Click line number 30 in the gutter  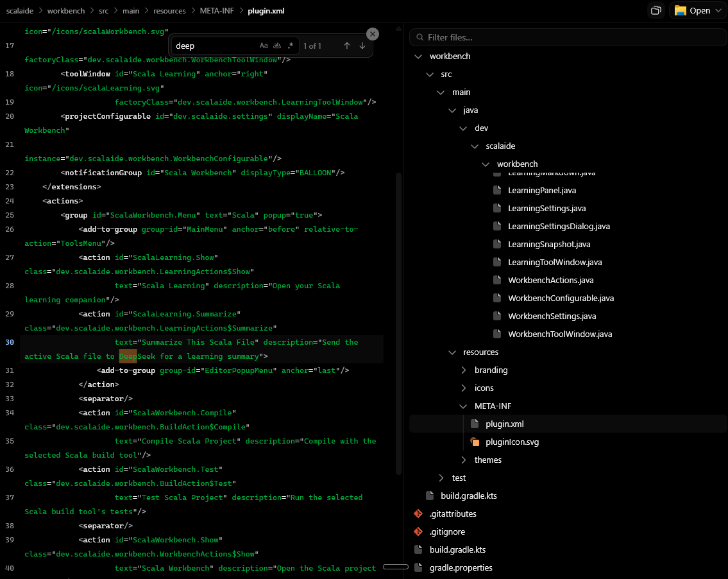point(10,342)
